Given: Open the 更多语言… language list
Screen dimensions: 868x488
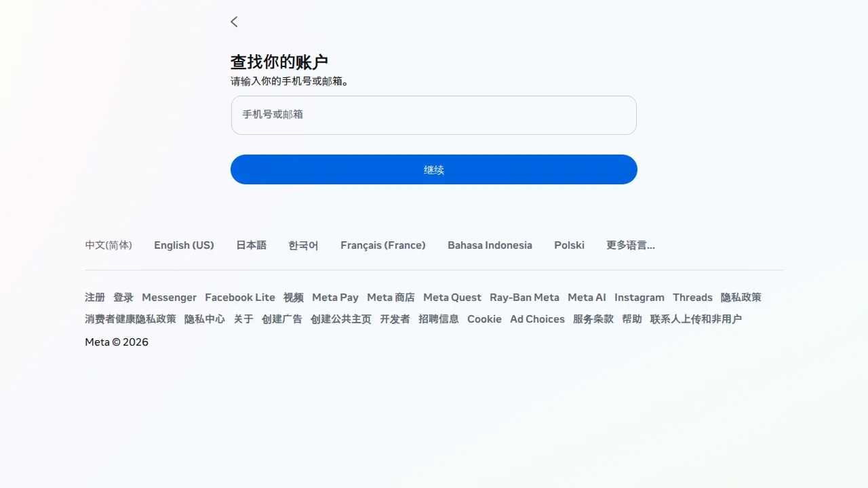Looking at the screenshot, I should point(631,245).
